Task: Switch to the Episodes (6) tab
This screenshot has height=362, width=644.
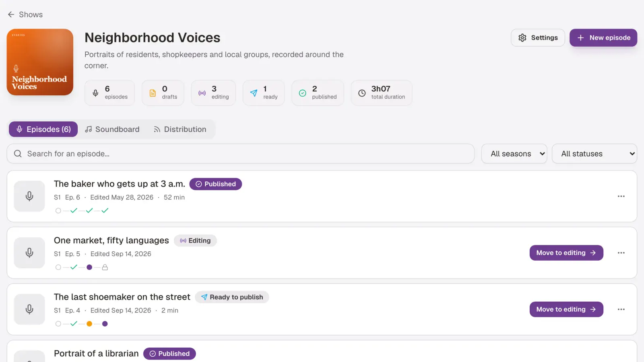Action: tap(43, 129)
